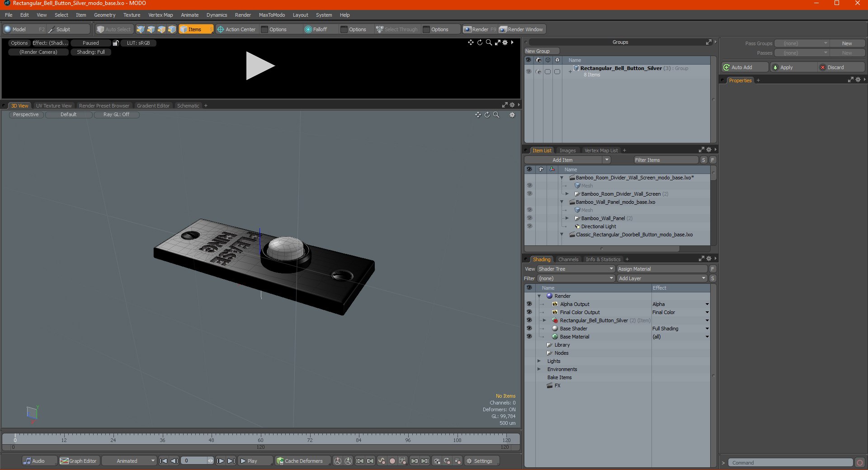
Task: Maximize the Groups panel
Action: (708, 42)
